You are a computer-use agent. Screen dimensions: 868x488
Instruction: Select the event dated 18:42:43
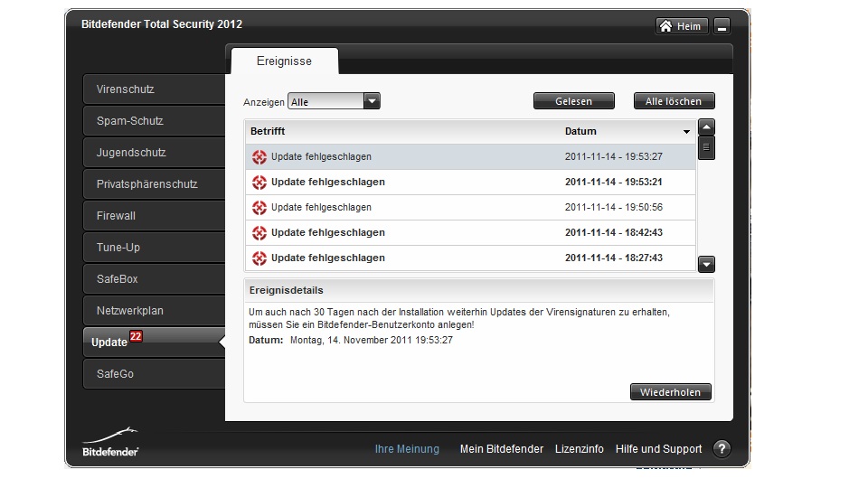pyautogui.click(x=470, y=232)
